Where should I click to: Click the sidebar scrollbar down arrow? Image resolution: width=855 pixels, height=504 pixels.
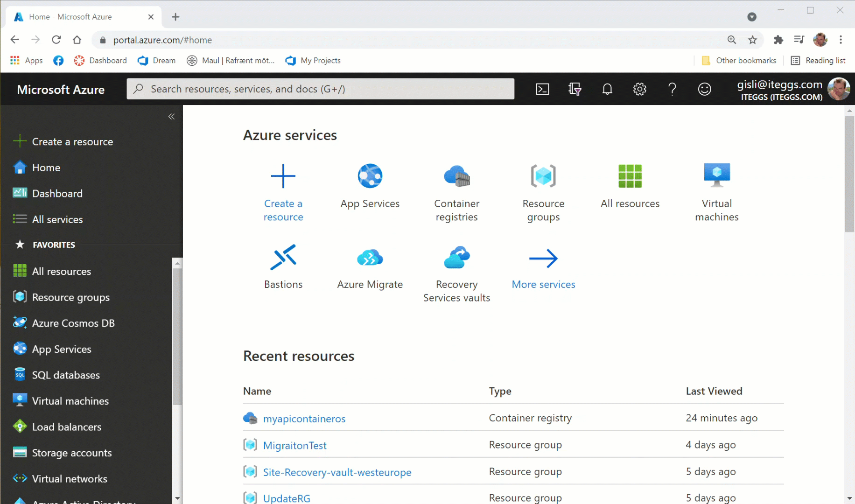(x=177, y=498)
